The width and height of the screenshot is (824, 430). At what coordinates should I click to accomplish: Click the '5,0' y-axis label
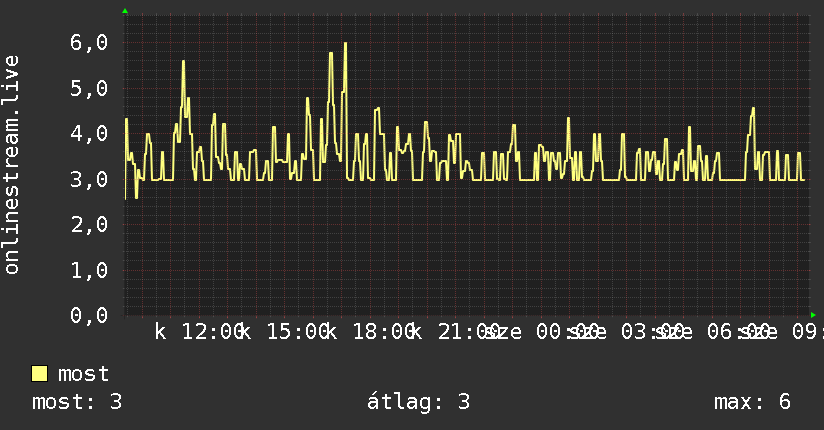89,88
